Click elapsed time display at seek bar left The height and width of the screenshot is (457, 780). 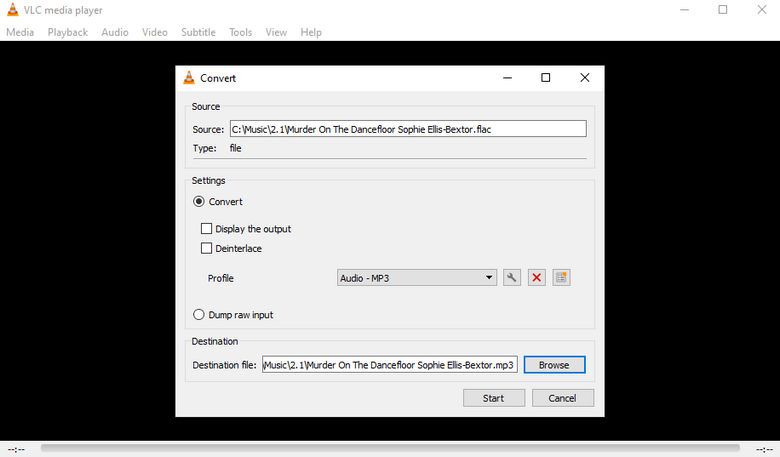point(16,450)
